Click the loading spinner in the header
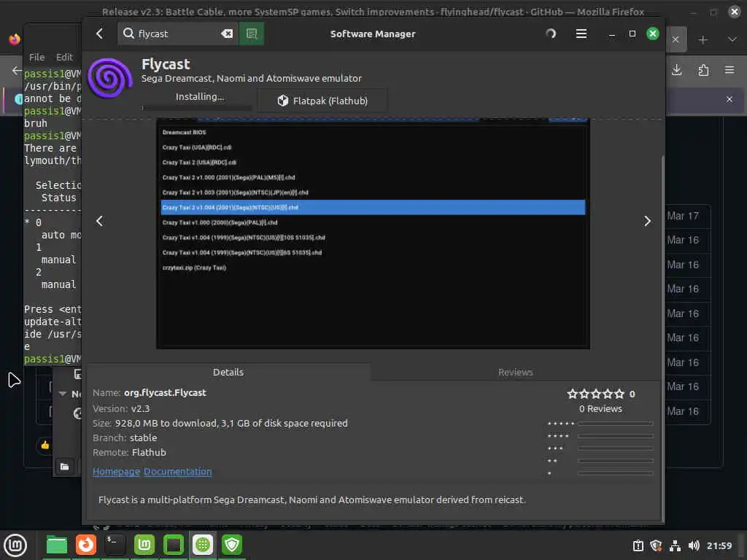This screenshot has width=747, height=560. point(551,34)
